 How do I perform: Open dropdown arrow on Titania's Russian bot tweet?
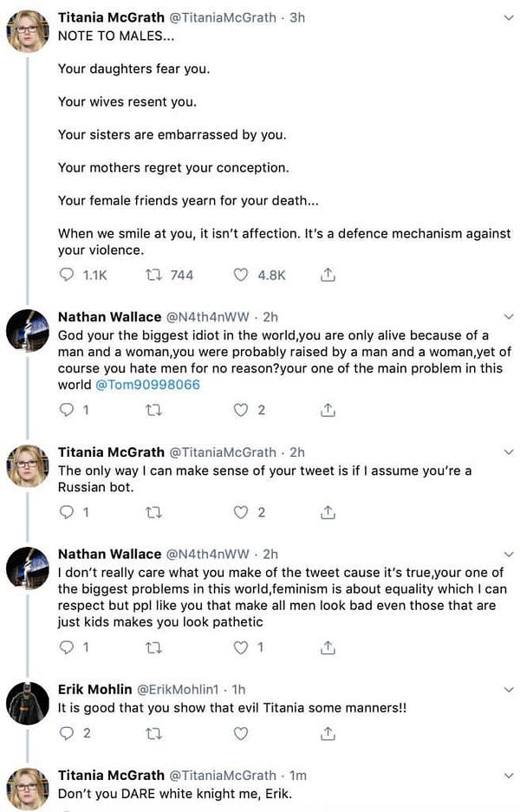point(508,452)
